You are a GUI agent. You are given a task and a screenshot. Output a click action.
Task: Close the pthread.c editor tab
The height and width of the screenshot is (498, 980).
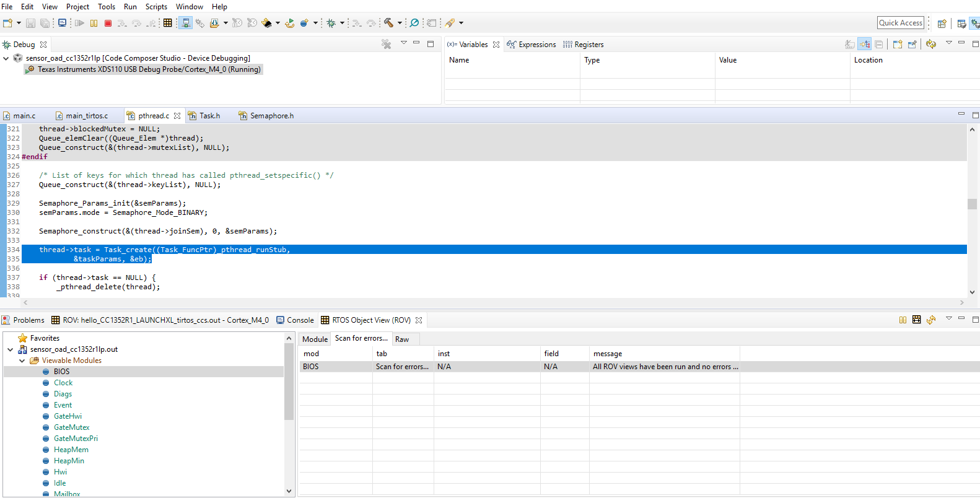(x=177, y=116)
